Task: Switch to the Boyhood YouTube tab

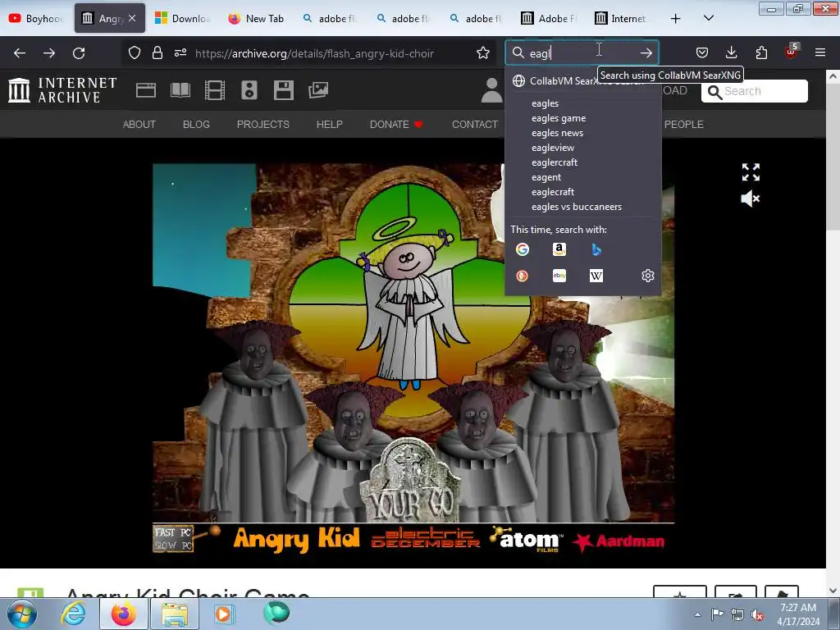Action: pyautogui.click(x=36, y=18)
